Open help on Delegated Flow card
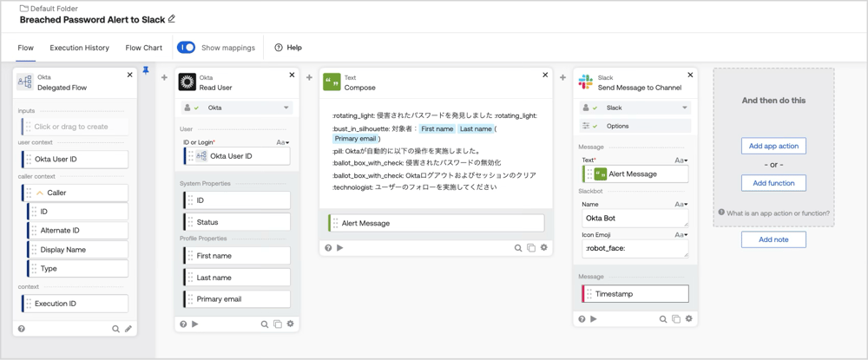The width and height of the screenshot is (868, 360). pos(21,329)
